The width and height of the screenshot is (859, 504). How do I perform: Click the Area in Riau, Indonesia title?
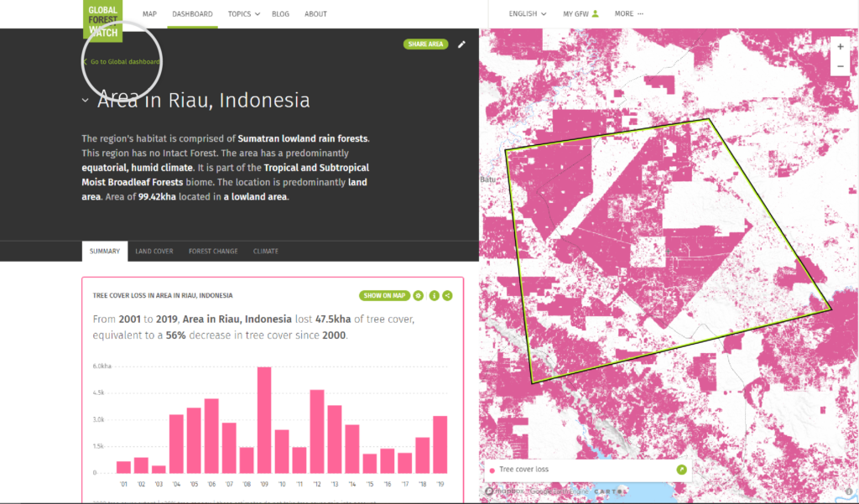click(x=204, y=101)
